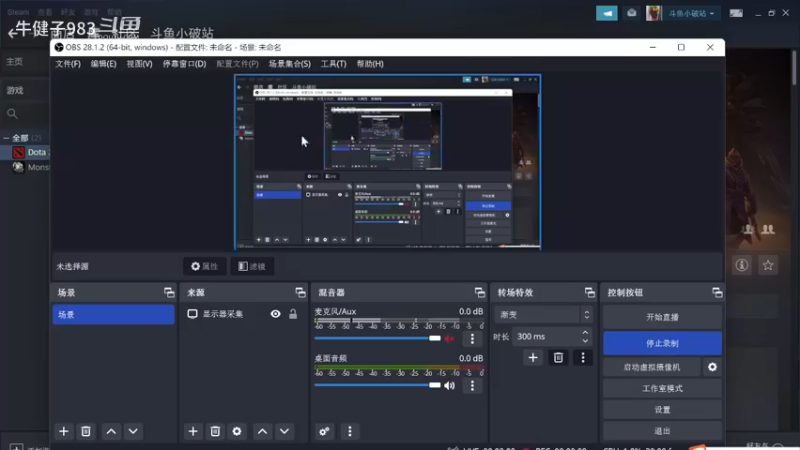Click the OBS preview canvas
This screenshot has height=450, width=800.
coord(387,162)
